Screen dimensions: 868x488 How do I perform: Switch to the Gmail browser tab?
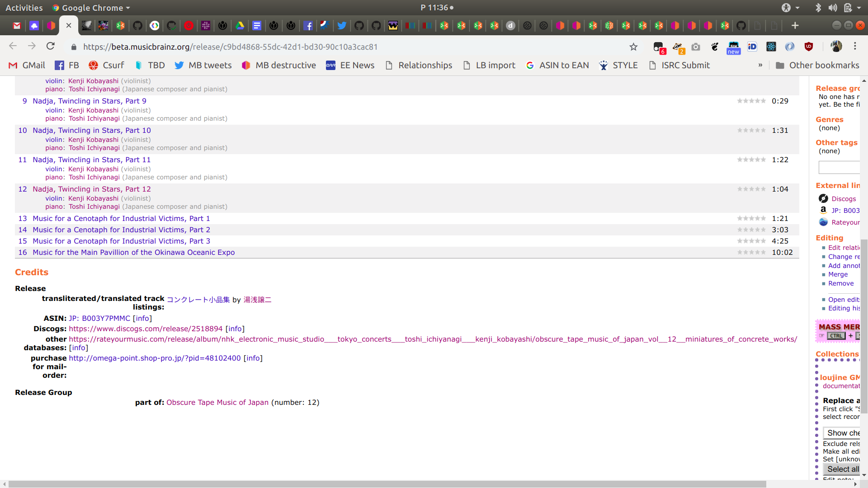[17, 26]
